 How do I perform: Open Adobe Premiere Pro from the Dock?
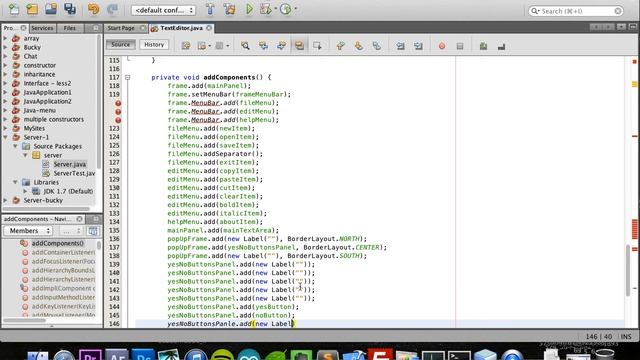[x=90, y=354]
